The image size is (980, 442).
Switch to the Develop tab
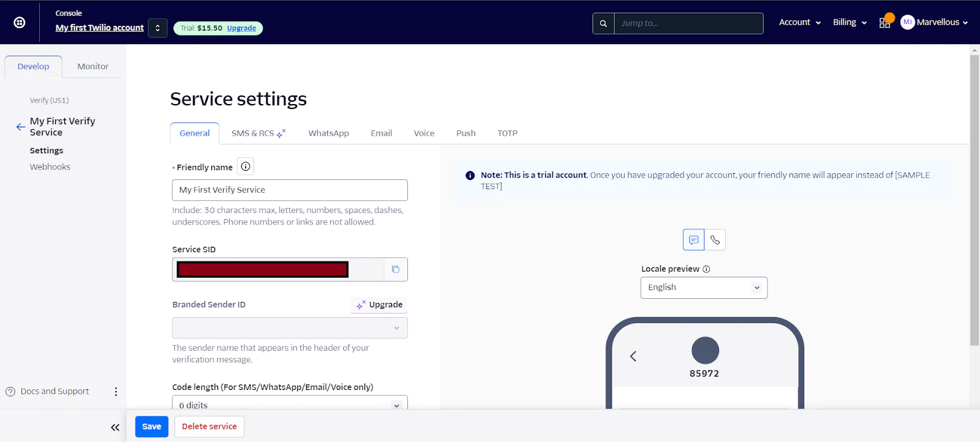(33, 66)
